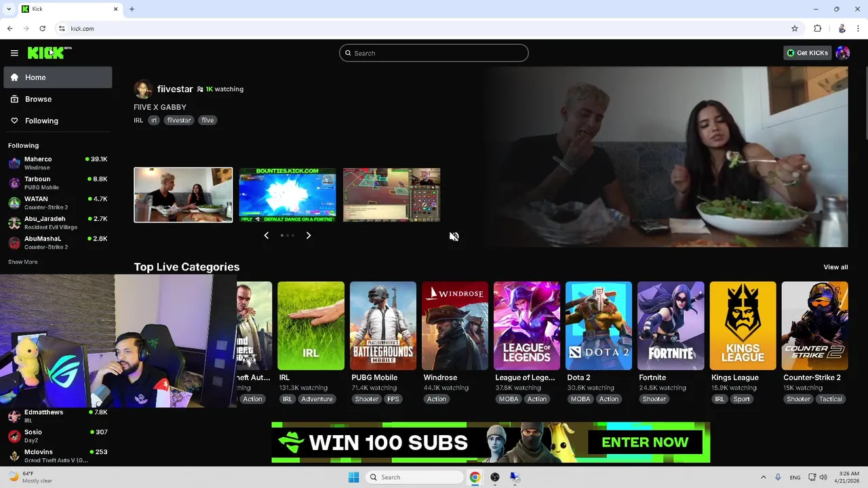Screen dimensions: 868x488
Task: Close the Kick browser tab
Action: point(115,9)
